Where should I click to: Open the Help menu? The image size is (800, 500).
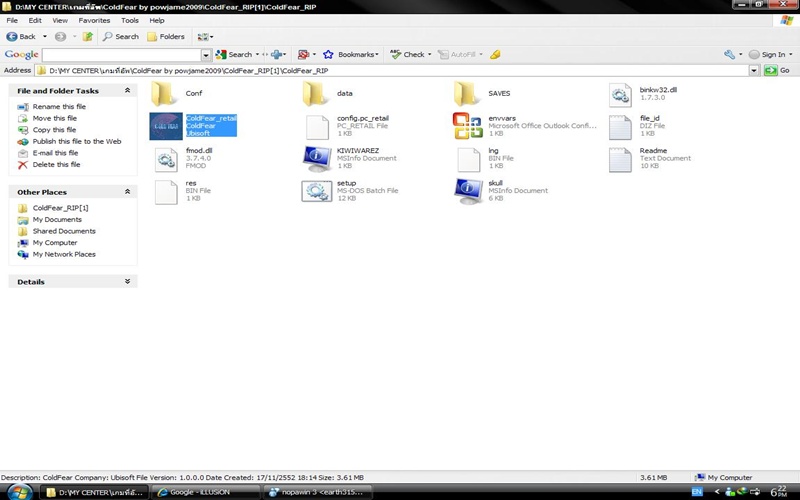pyautogui.click(x=157, y=20)
